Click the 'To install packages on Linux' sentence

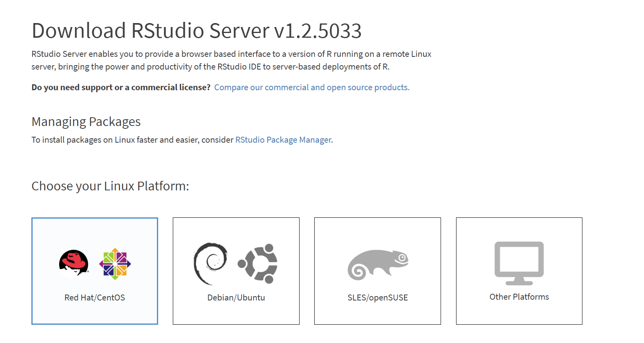pyautogui.click(x=182, y=140)
